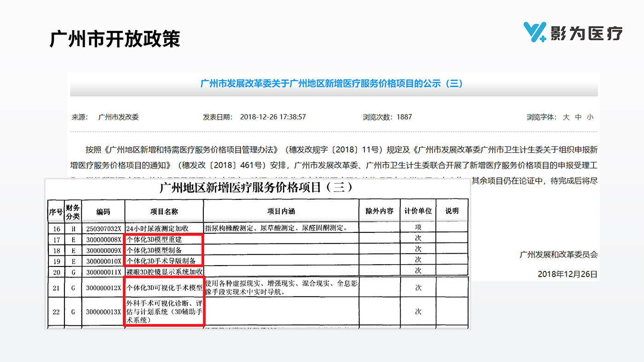Click the 财务分类 column header
Screen dimensions: 644x362
73,211
